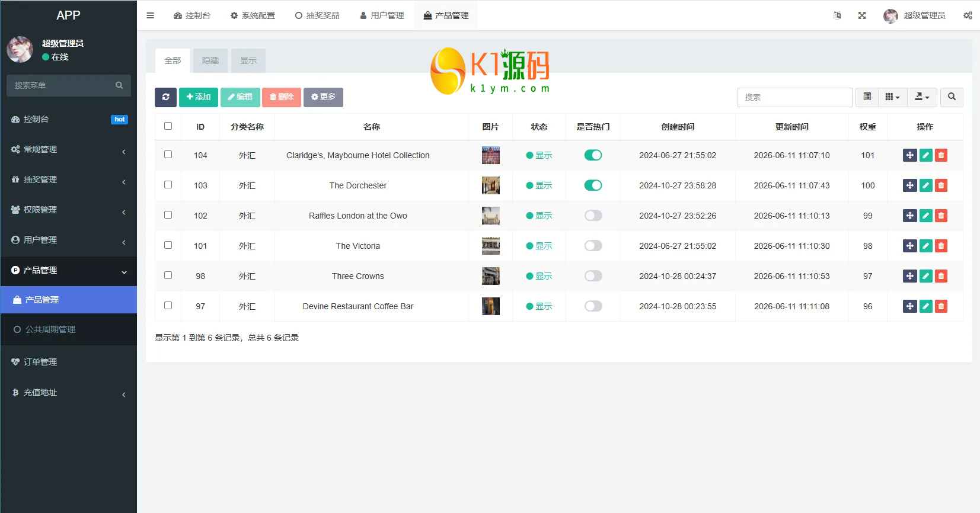Screen dimensions: 980x513
Task: Click edit pencil icon for The Victoria row
Action: (926, 246)
